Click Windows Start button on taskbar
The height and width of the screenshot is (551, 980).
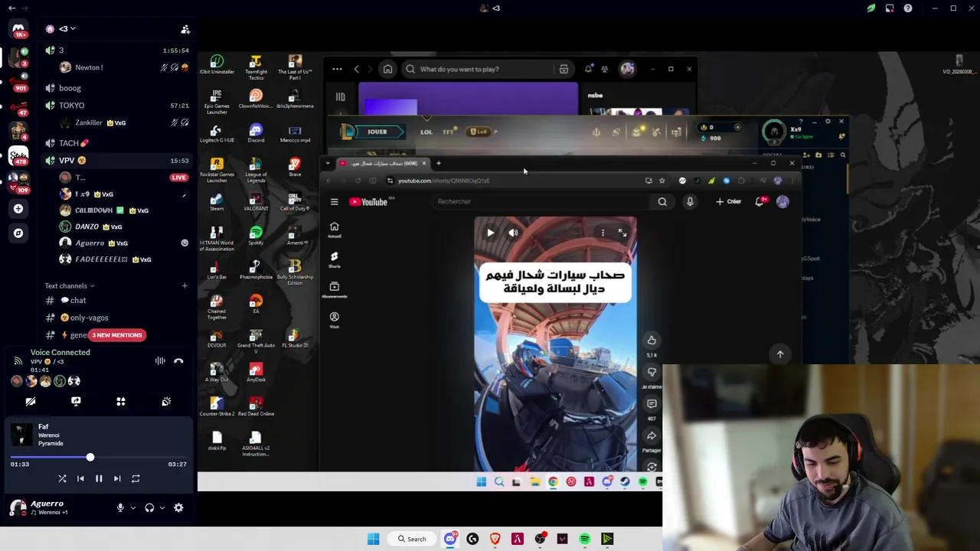374,539
